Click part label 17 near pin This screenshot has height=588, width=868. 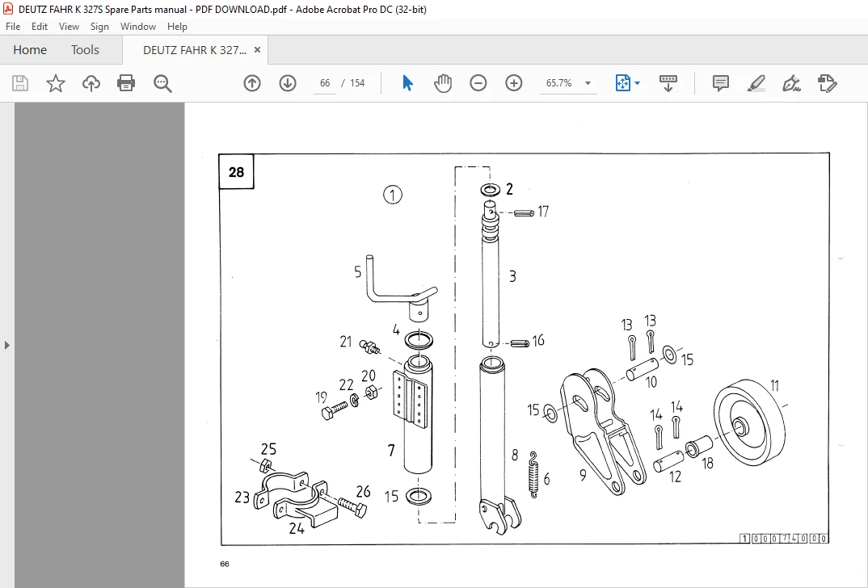coord(543,212)
